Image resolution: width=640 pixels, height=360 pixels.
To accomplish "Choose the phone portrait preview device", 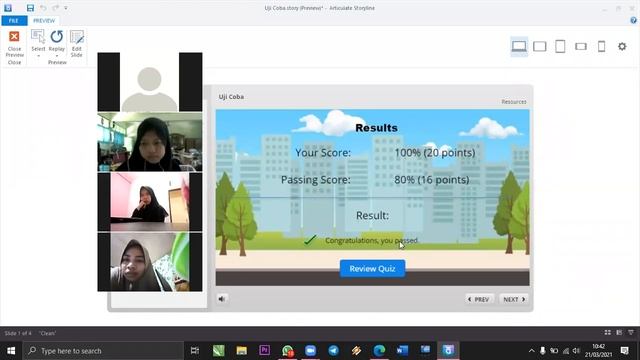I will point(601,46).
